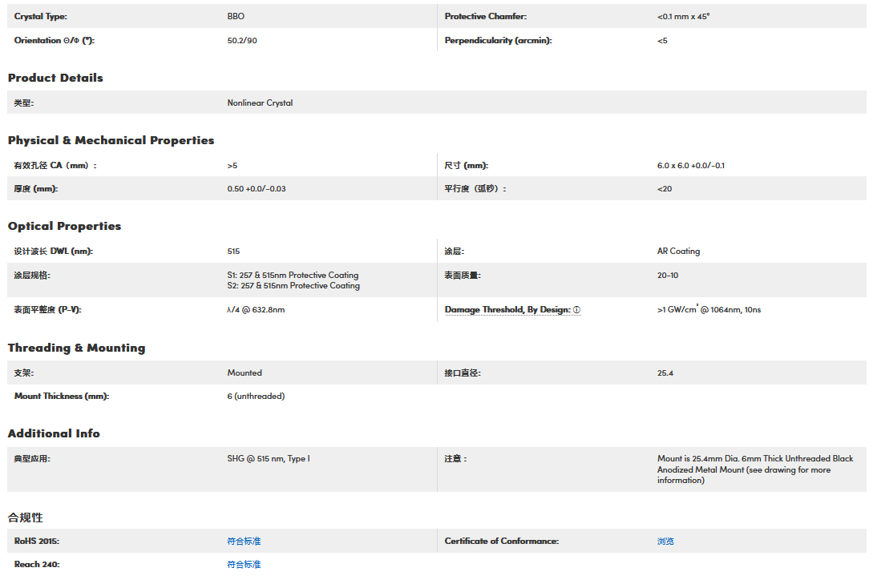873x588 pixels.
Task: Open the Damage Threshold, By Design link
Action: coord(507,310)
